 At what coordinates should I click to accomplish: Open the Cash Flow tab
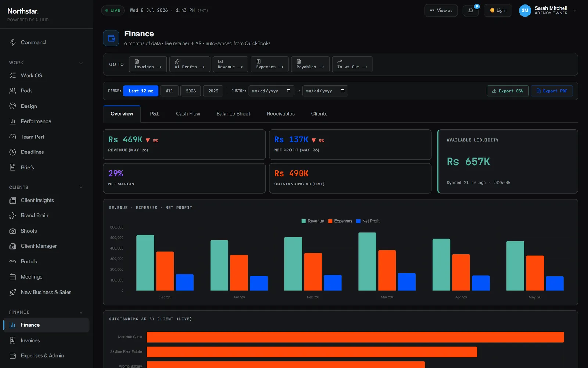coord(188,114)
